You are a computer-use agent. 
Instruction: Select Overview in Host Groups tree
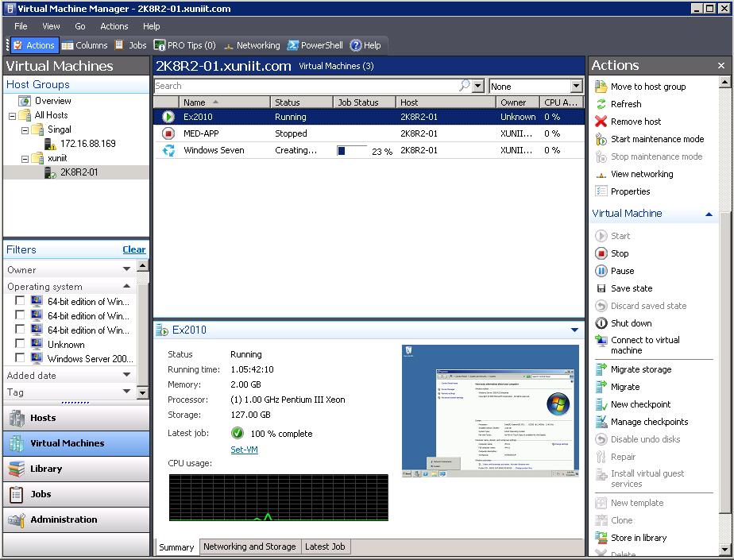(x=52, y=101)
